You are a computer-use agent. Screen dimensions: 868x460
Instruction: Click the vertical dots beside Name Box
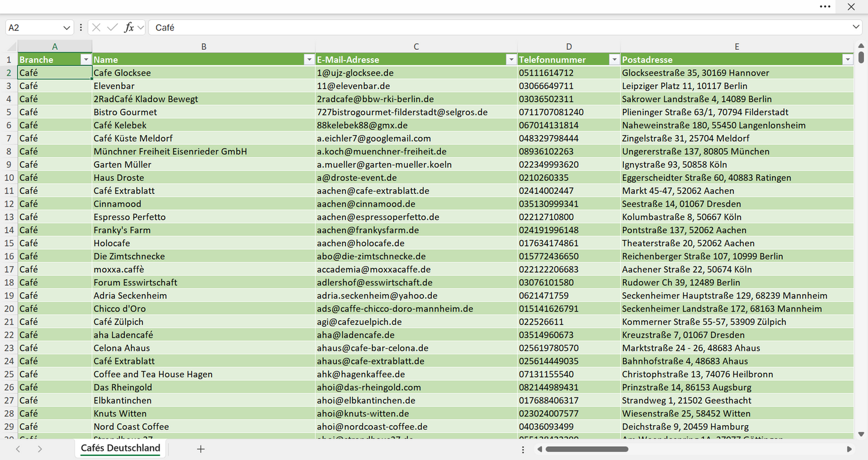81,28
